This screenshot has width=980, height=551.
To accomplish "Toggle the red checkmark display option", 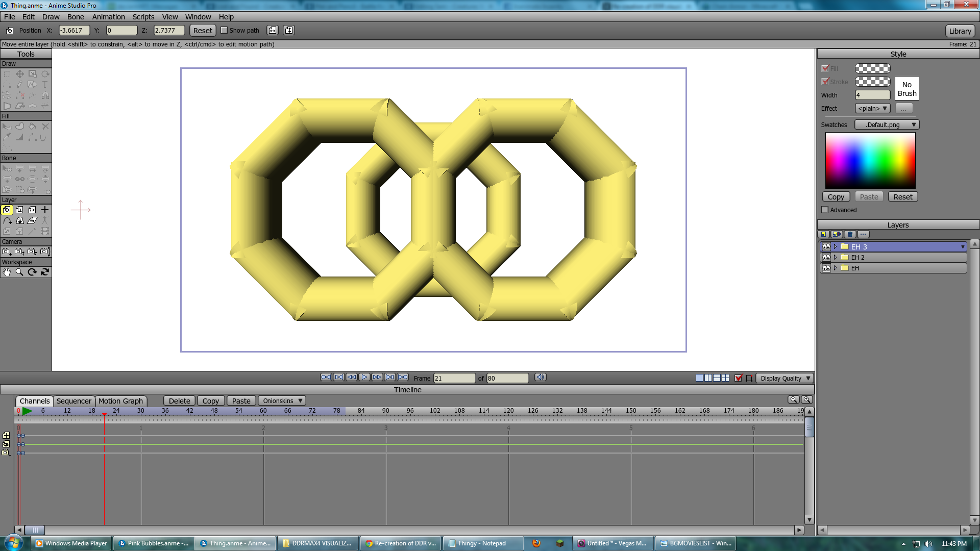I will [738, 378].
